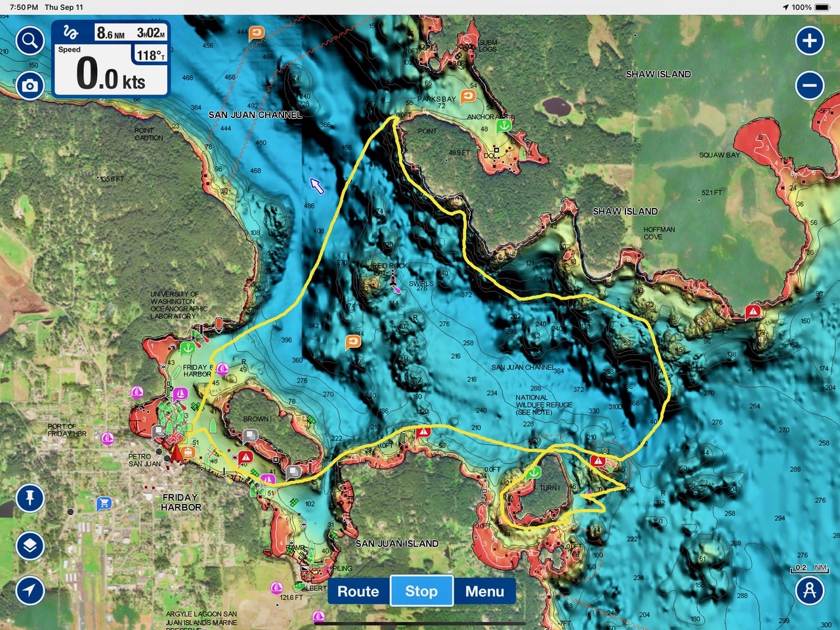This screenshot has width=840, height=630.
Task: Select the blue shopping cart marker
Action: (104, 504)
